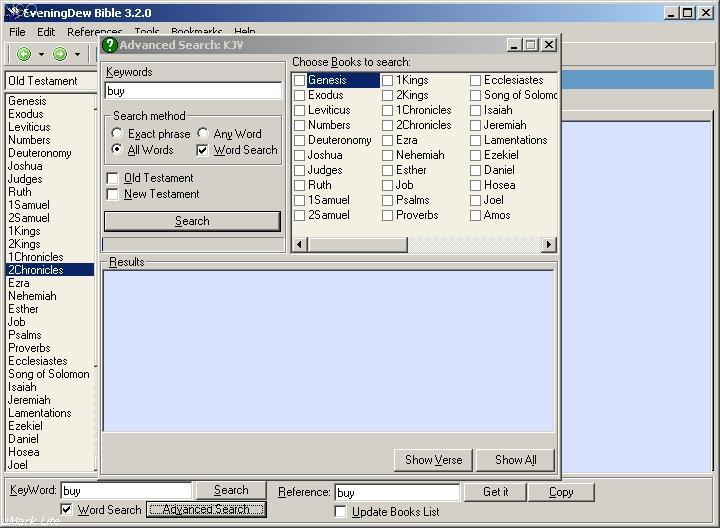Click the book list scrollbar left arrow
This screenshot has height=528, width=720.
[300, 244]
